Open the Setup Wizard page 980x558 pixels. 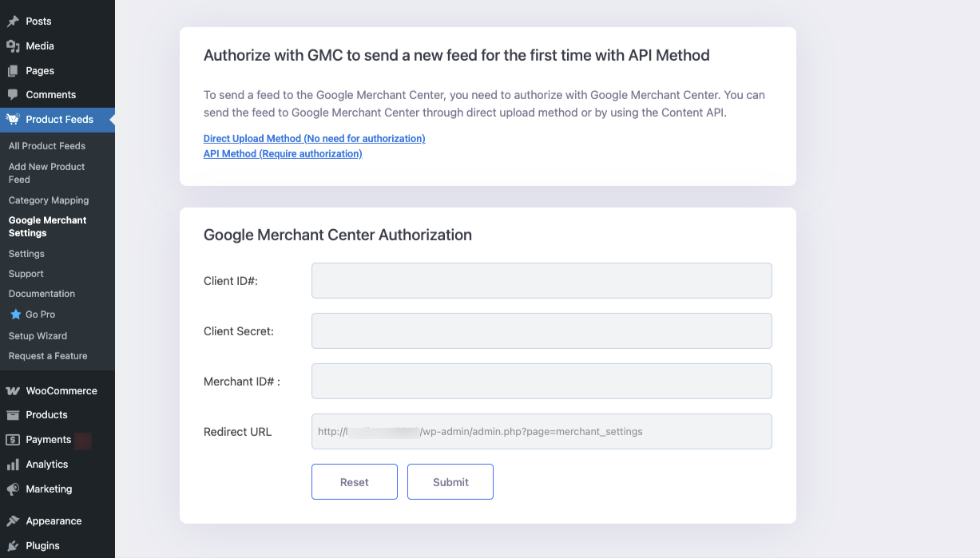pos(38,336)
